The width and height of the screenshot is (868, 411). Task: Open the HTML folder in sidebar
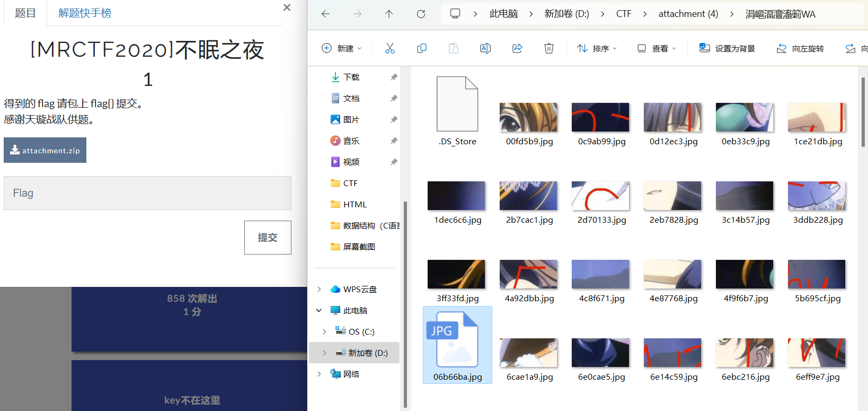click(x=355, y=205)
